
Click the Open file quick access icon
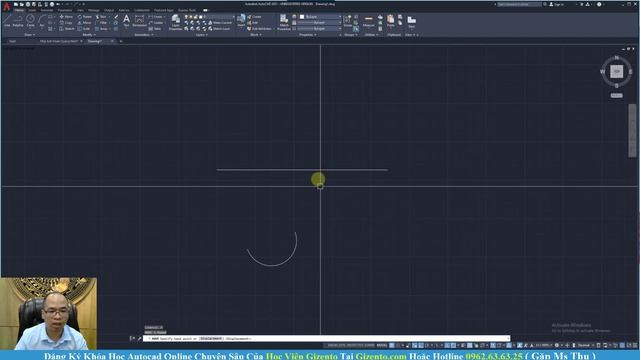(x=22, y=4)
